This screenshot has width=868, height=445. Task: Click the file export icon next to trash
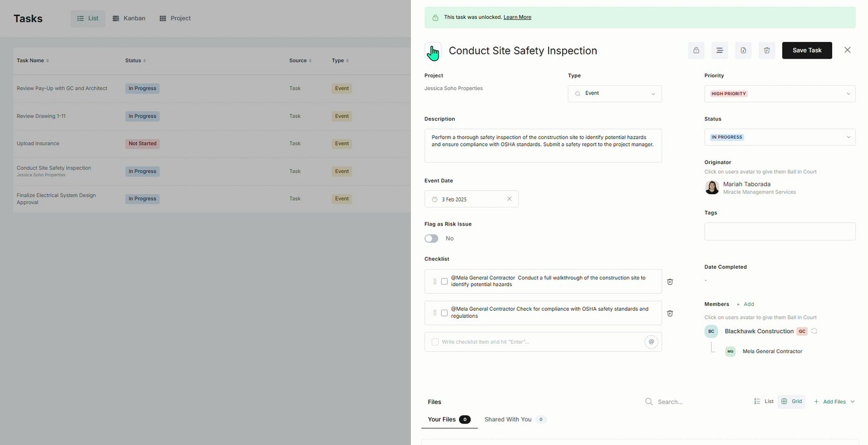[x=743, y=51]
